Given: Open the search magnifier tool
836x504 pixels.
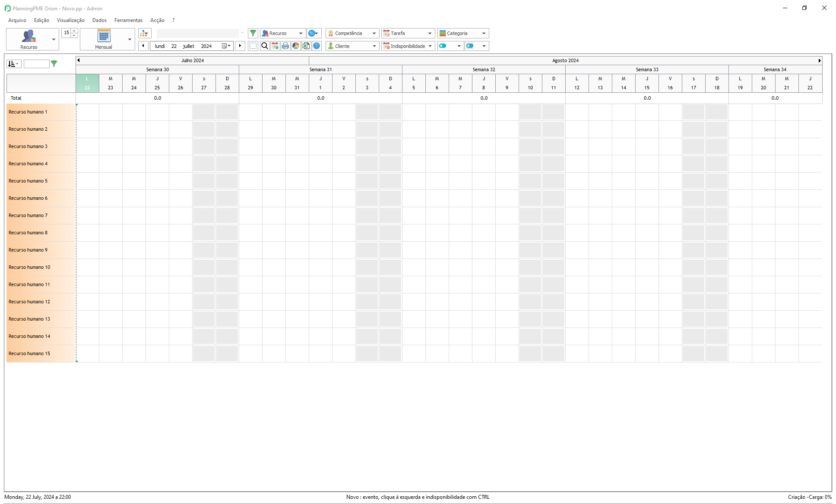Looking at the screenshot, I should [x=265, y=46].
